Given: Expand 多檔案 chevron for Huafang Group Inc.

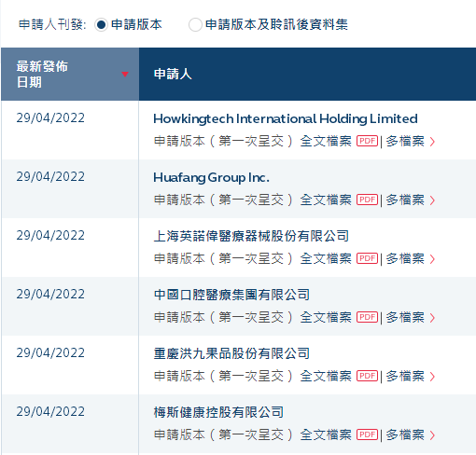Looking at the screenshot, I should [432, 200].
